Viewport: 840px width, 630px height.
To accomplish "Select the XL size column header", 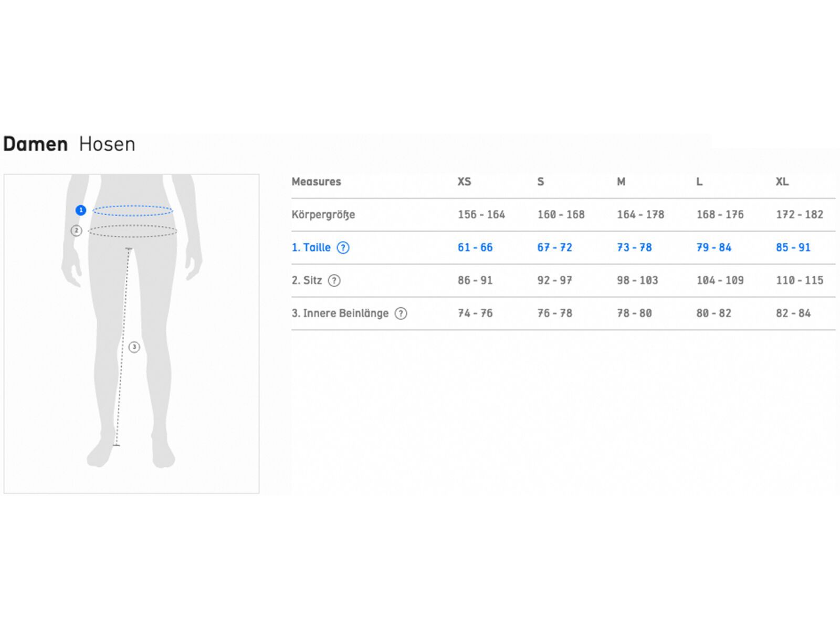I will 782,182.
